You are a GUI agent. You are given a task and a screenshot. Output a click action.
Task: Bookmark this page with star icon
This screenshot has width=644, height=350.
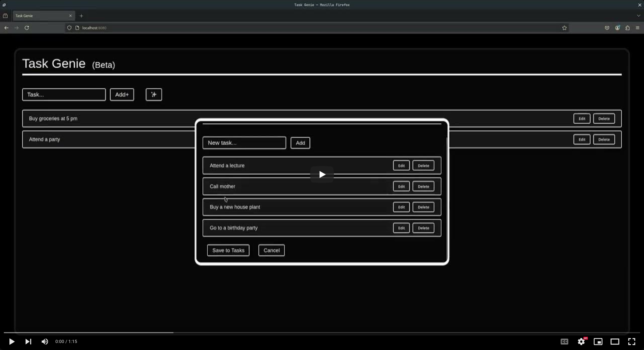coord(564,28)
